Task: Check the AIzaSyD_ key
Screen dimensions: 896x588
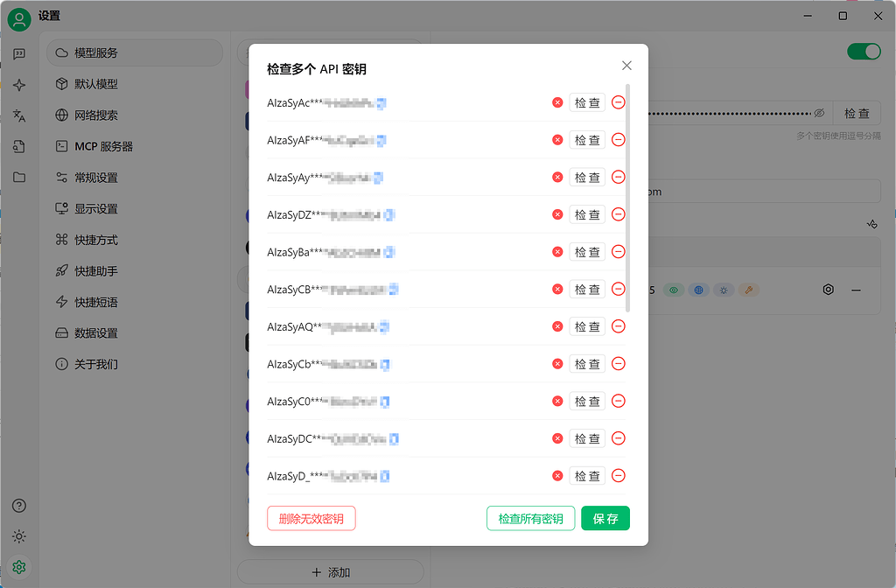Action: tap(587, 476)
